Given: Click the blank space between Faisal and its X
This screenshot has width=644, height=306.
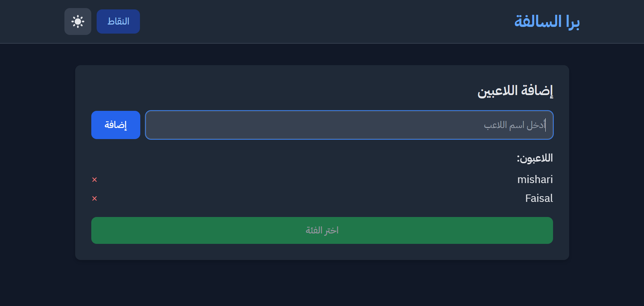Looking at the screenshot, I should pos(302,199).
